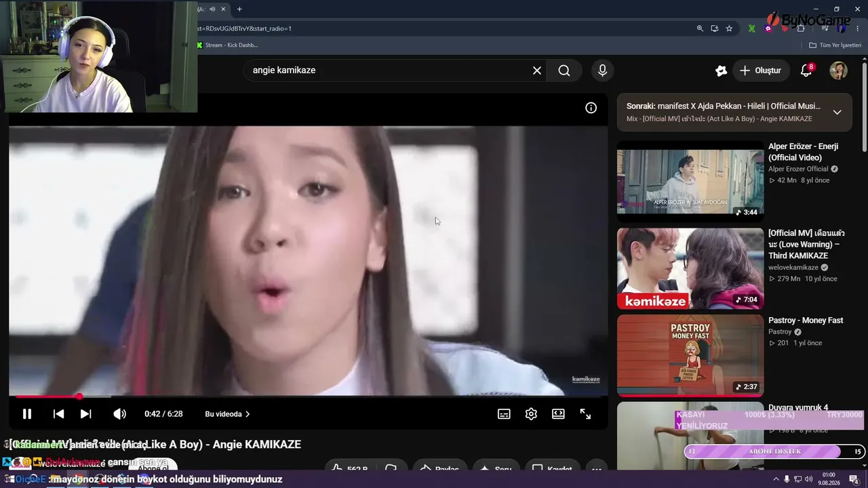Mute the video volume
This screenshot has width=868, height=488.
click(x=119, y=414)
